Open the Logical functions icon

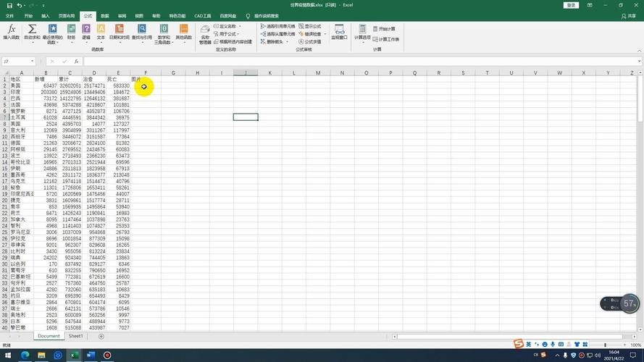point(86,29)
